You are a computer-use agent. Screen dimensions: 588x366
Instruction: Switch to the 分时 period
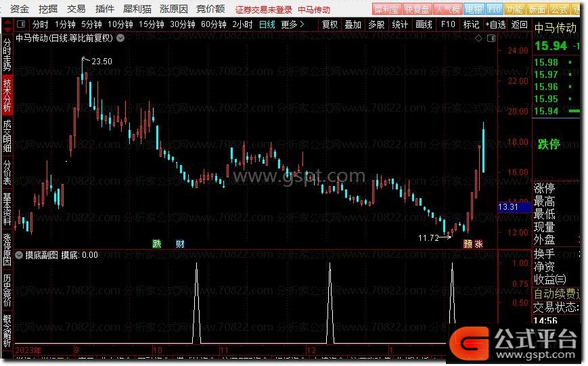(40, 25)
